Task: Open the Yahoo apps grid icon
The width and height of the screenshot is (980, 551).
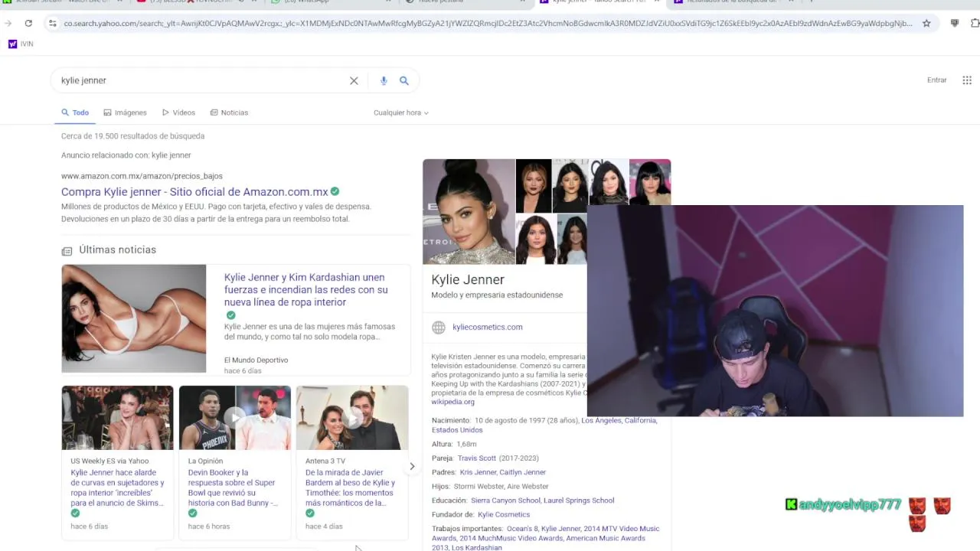Action: 967,80
